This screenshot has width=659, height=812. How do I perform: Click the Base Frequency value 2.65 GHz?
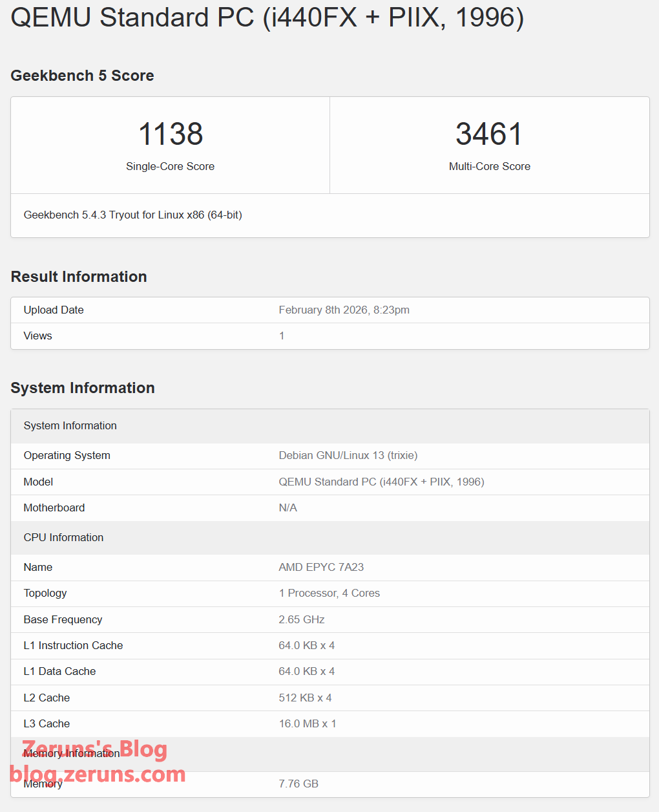point(301,620)
